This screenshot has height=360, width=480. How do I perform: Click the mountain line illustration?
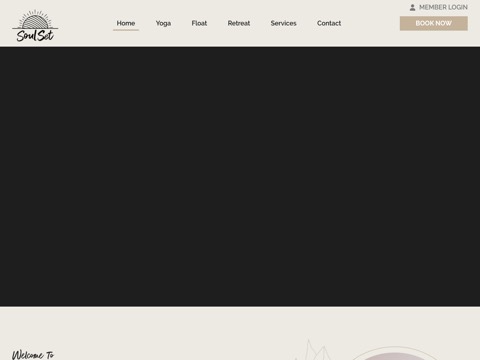312,350
